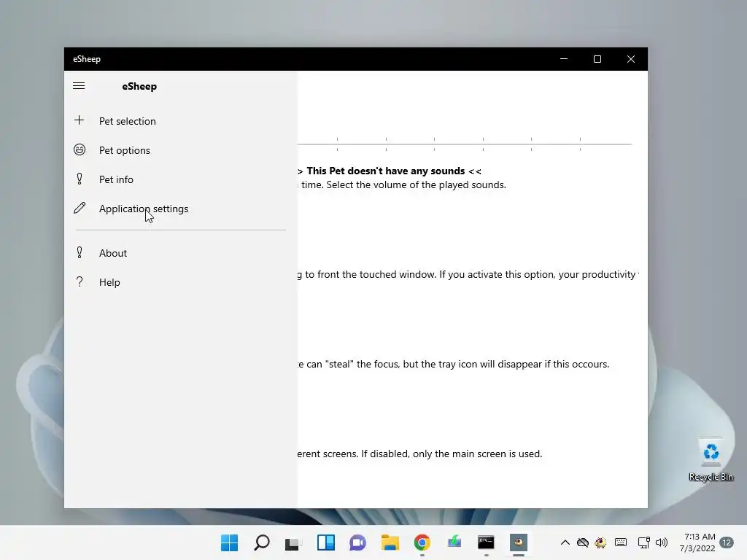Click the question mark Help icon
Image resolution: width=747 pixels, height=560 pixels.
[79, 281]
